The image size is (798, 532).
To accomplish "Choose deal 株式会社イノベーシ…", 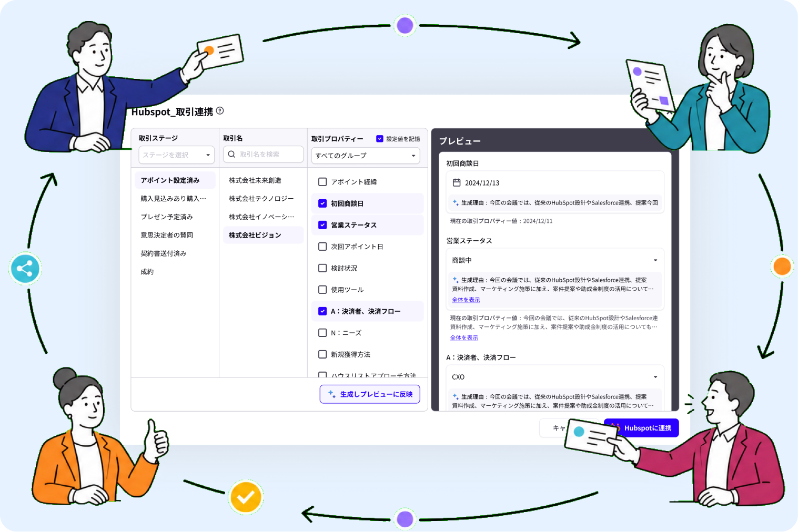I will click(263, 217).
